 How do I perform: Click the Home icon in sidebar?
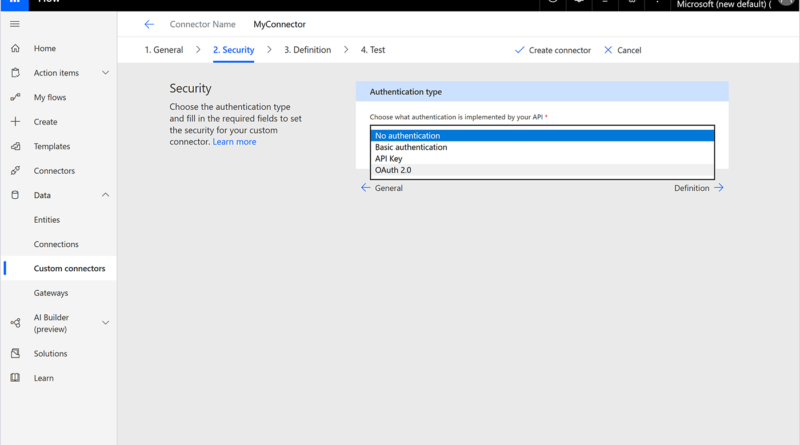[15, 48]
